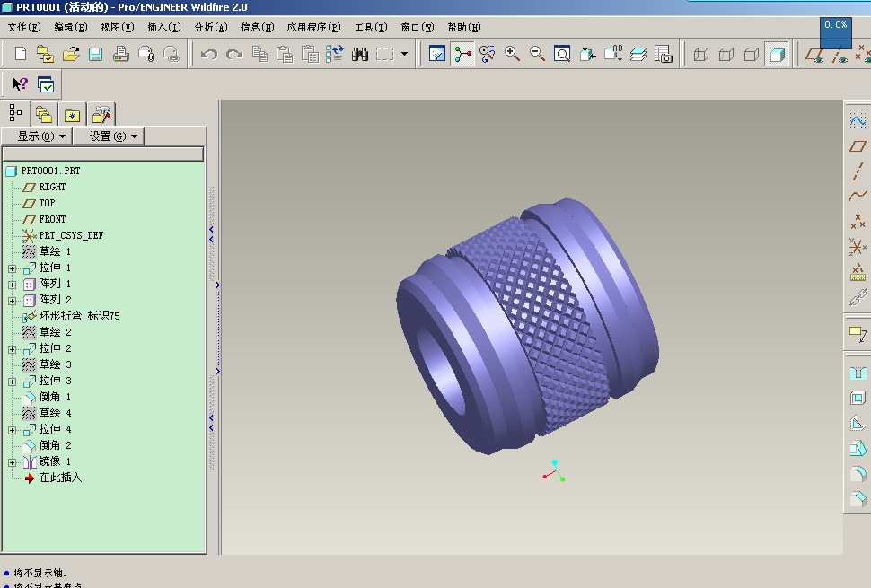The width and height of the screenshot is (871, 588).
Task: Expand the 镜像 1 mirror node
Action: 13,462
